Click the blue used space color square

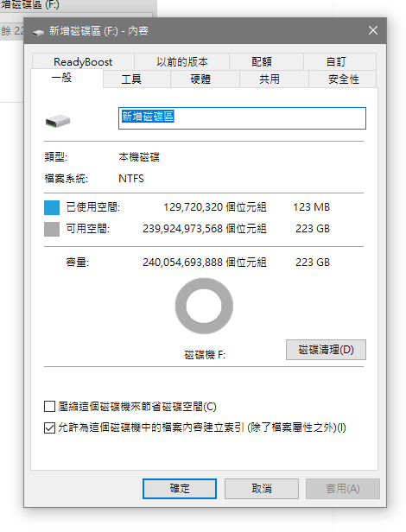[x=52, y=207]
